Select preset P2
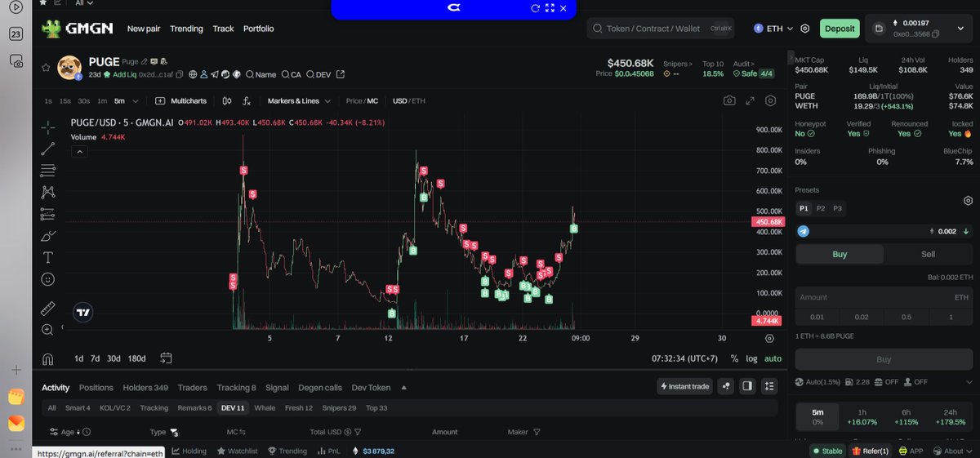Image resolution: width=980 pixels, height=458 pixels. click(821, 208)
